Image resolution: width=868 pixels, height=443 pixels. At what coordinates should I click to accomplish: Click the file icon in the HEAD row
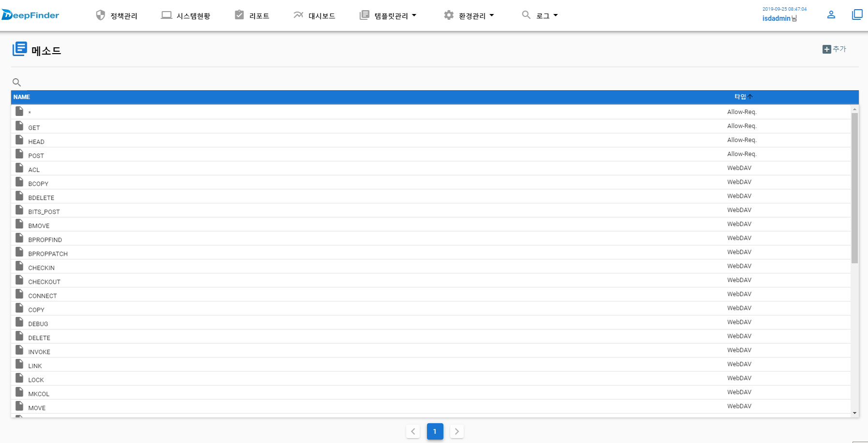[x=19, y=140]
